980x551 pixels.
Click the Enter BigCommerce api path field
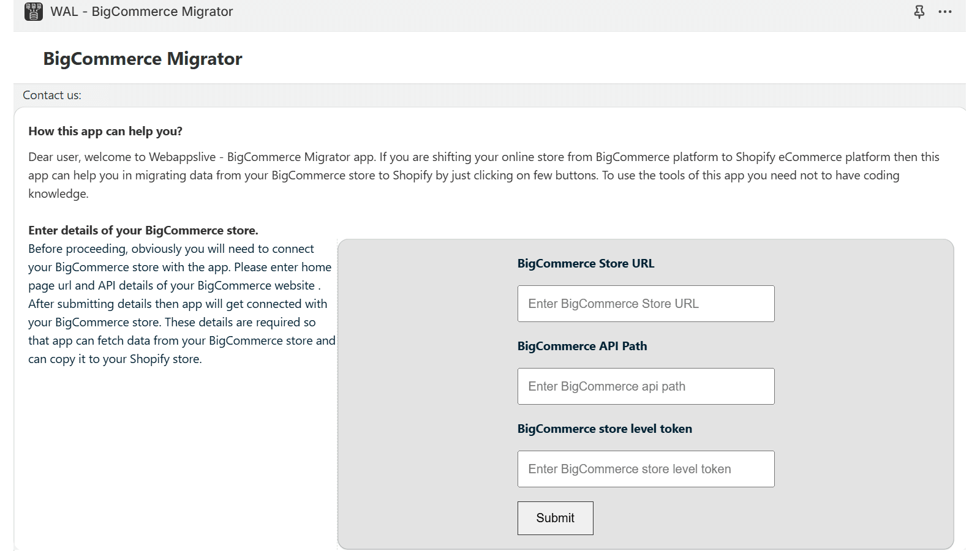[646, 386]
